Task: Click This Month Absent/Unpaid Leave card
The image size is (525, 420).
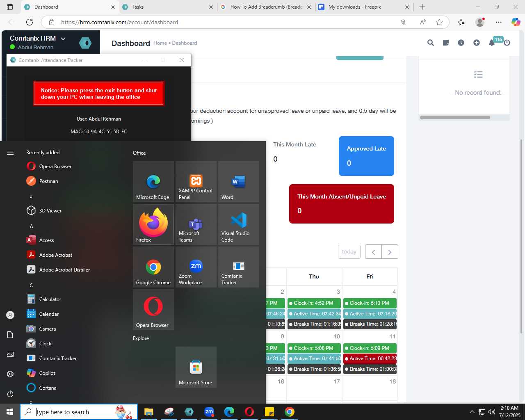Action: point(342,204)
